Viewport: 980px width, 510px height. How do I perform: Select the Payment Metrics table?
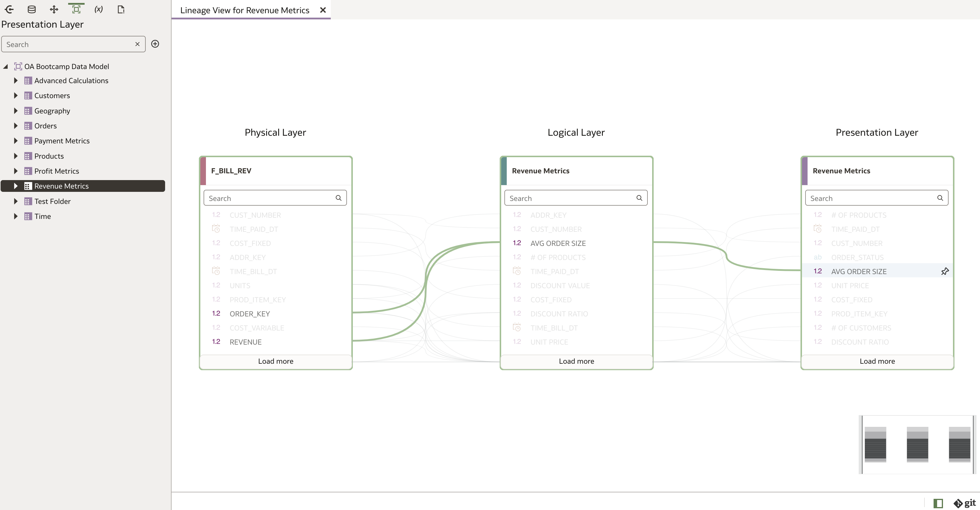[62, 141]
